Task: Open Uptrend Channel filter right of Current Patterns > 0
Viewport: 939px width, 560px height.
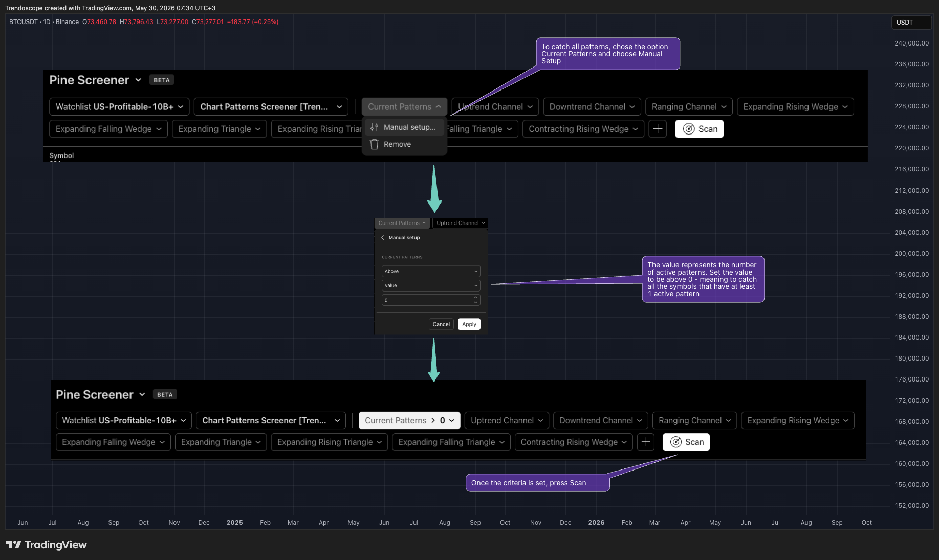Action: [x=507, y=420]
